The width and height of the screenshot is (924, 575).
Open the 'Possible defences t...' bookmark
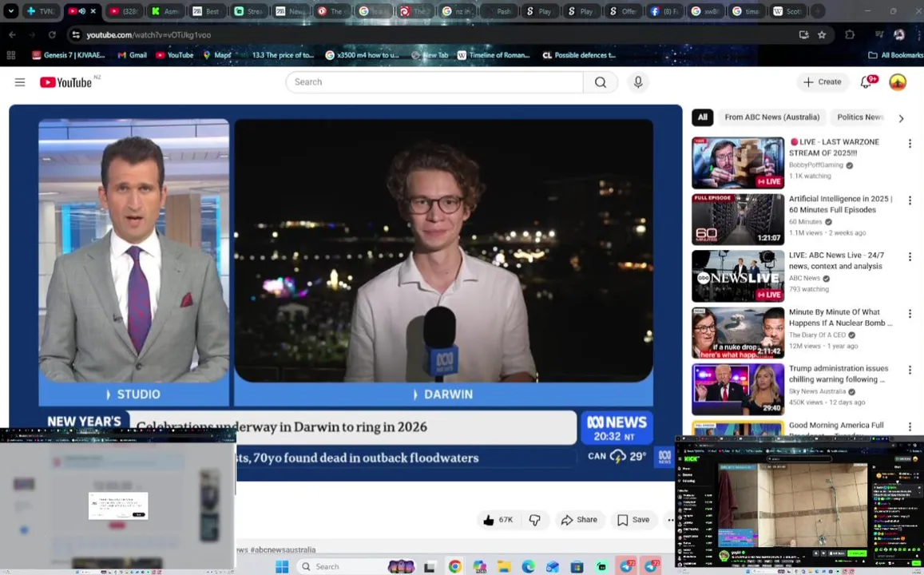579,55
